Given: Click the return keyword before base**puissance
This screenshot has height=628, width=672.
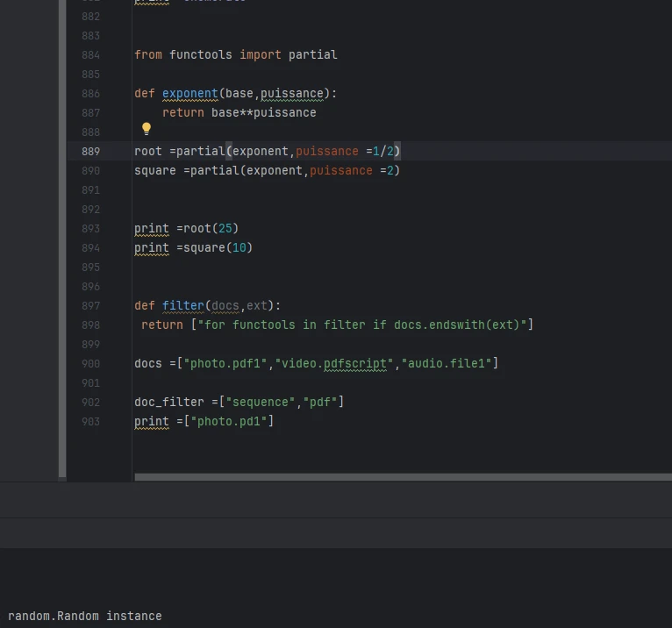Looking at the screenshot, I should (x=182, y=112).
